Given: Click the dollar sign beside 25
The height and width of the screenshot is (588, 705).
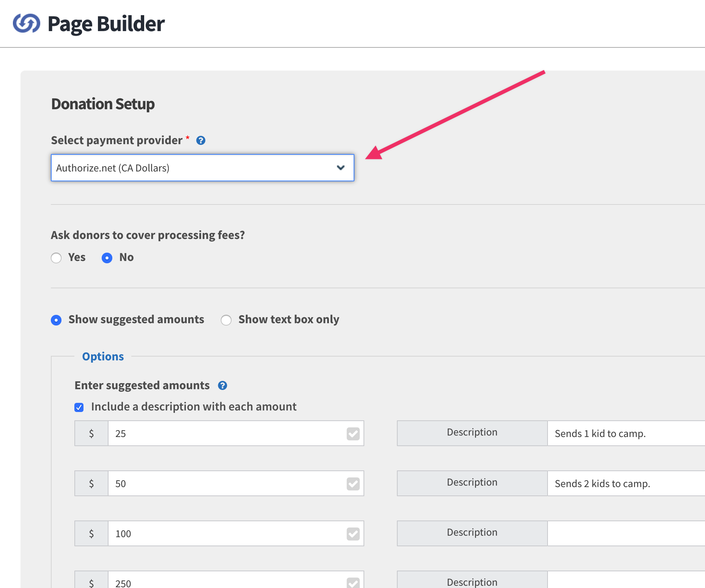Looking at the screenshot, I should point(91,433).
